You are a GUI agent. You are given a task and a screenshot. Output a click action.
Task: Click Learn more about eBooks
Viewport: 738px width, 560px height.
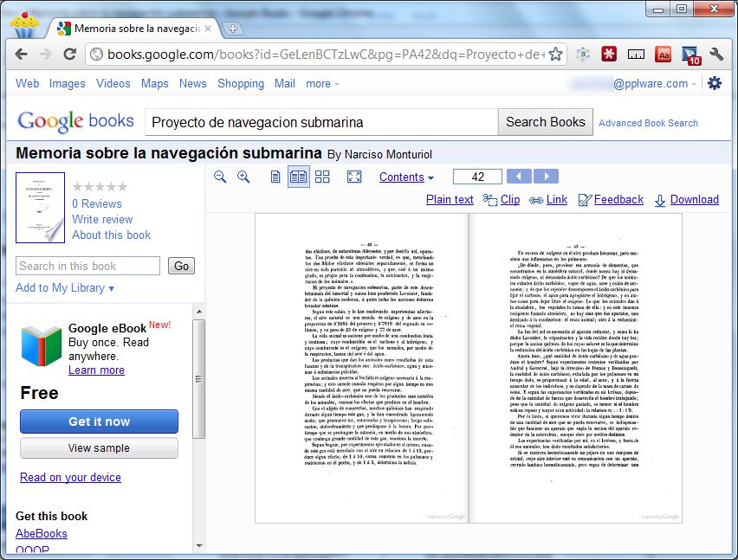click(96, 370)
